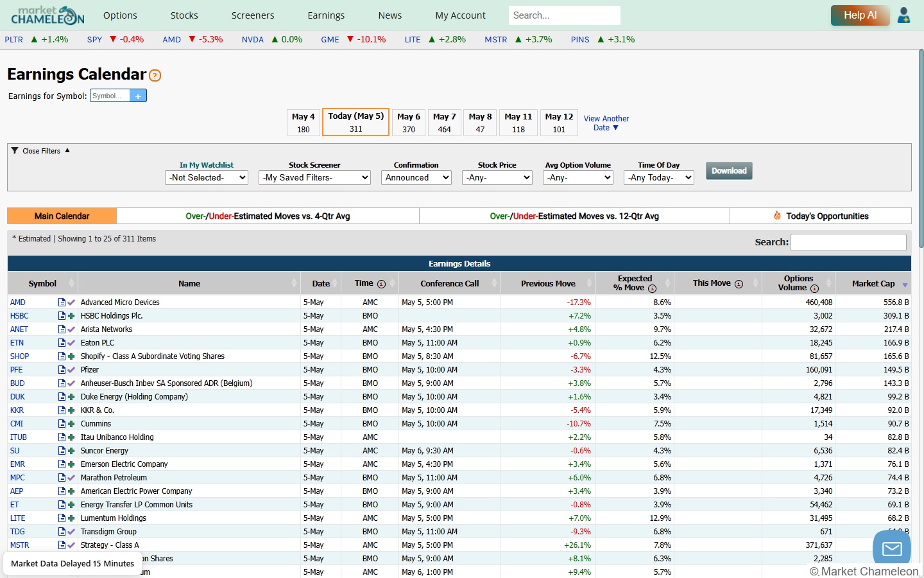Screen dimensions: 924x578
Task: Open the Time Of Day dropdown
Action: pyautogui.click(x=659, y=177)
